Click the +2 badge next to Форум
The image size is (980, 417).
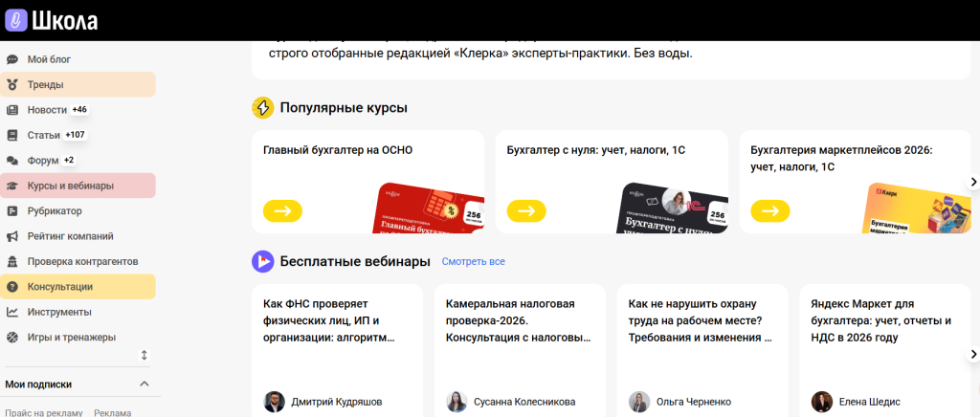click(x=69, y=161)
